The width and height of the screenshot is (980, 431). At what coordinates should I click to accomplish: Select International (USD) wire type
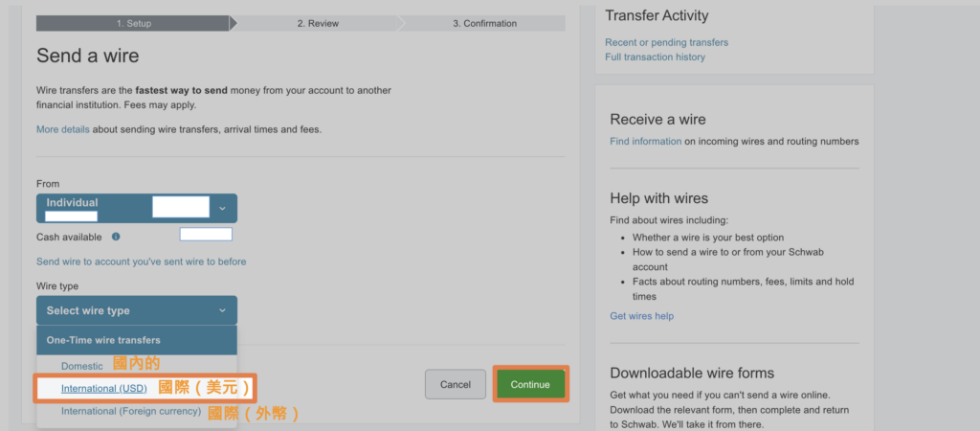103,388
